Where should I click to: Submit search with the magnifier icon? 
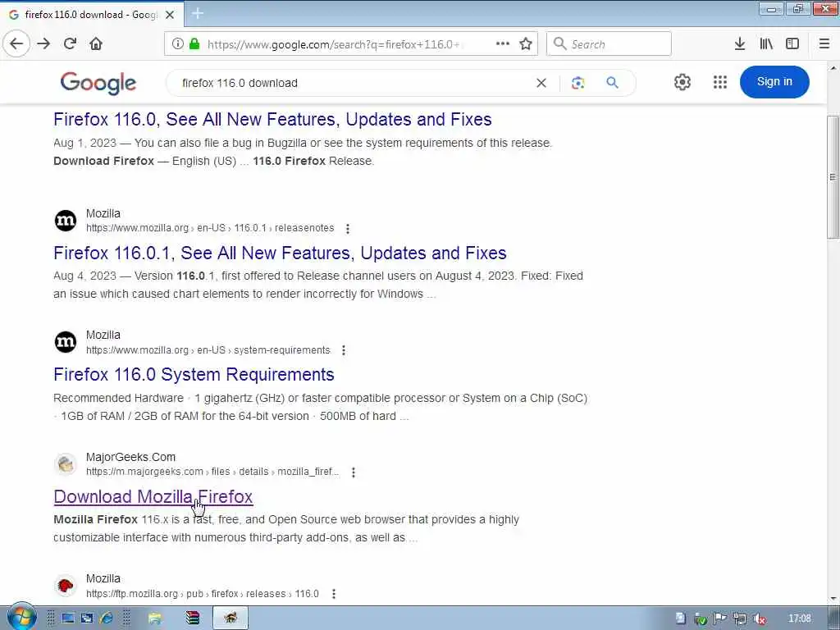click(x=612, y=83)
